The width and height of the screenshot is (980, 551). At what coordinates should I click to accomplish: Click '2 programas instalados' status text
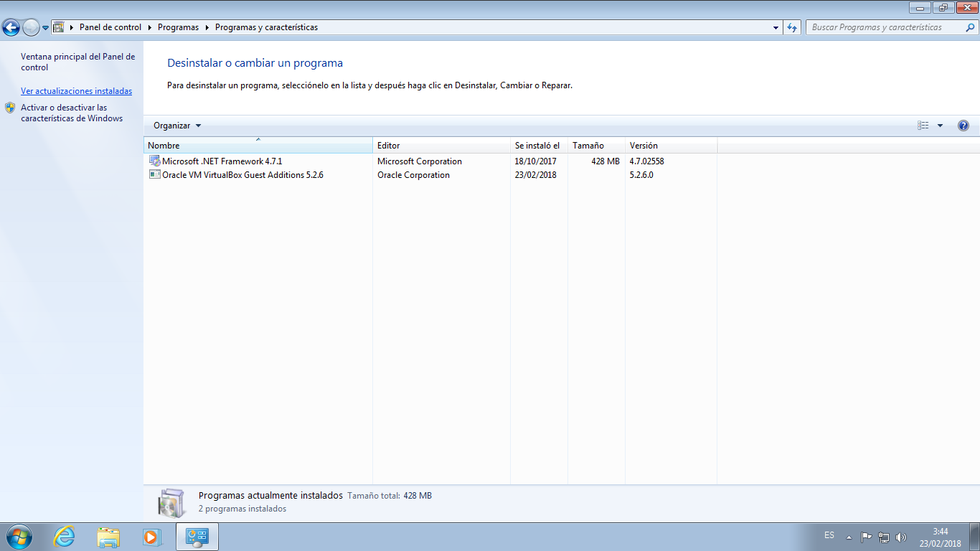(x=242, y=509)
